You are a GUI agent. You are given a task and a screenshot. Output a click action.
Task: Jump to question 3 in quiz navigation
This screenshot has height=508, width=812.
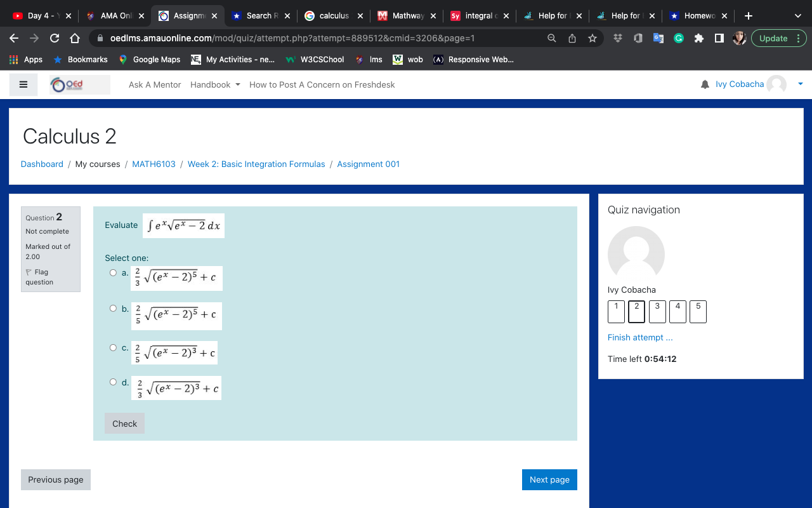(x=657, y=312)
